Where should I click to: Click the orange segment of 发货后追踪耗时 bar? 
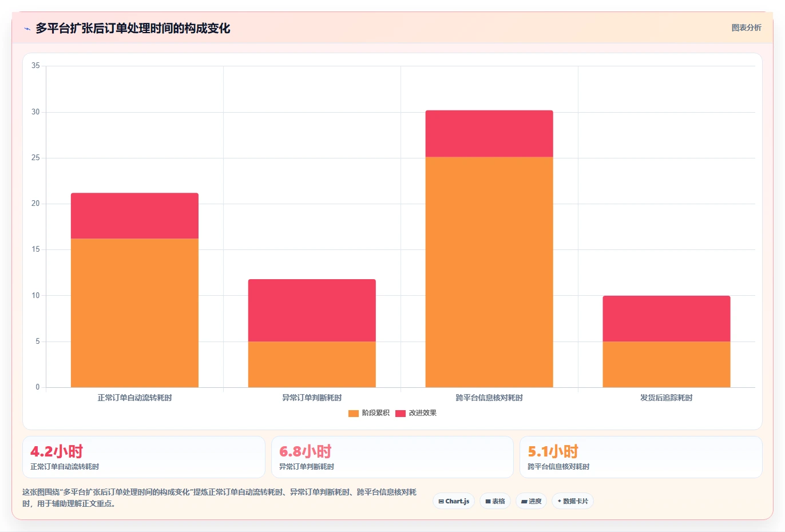point(667,364)
